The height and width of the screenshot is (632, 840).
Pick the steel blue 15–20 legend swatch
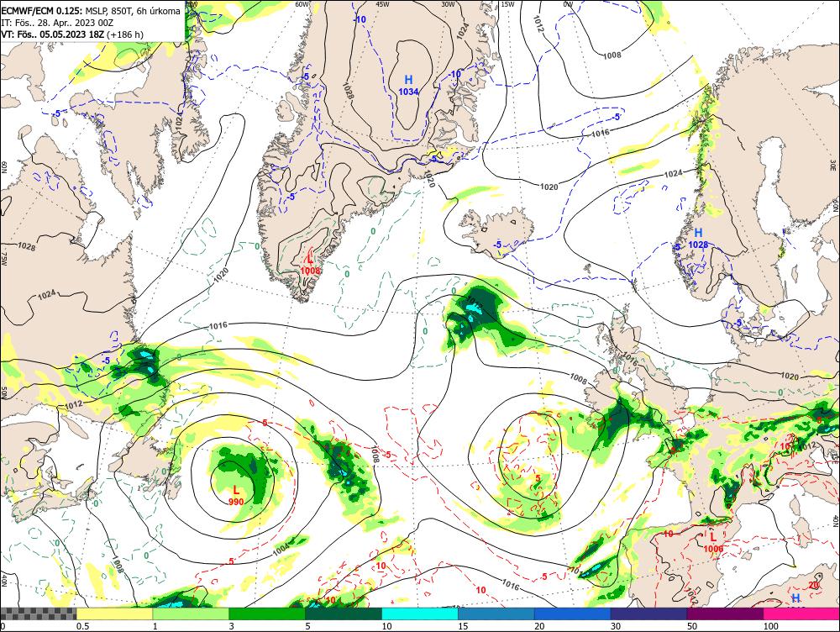pyautogui.click(x=496, y=614)
